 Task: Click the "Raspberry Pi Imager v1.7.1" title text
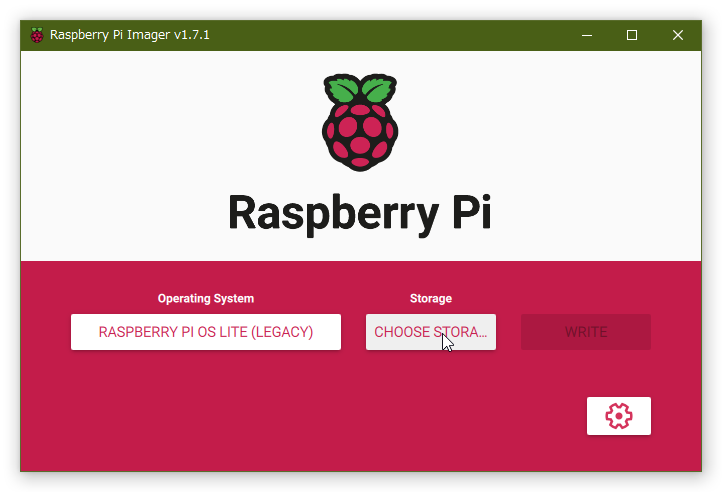click(x=130, y=35)
